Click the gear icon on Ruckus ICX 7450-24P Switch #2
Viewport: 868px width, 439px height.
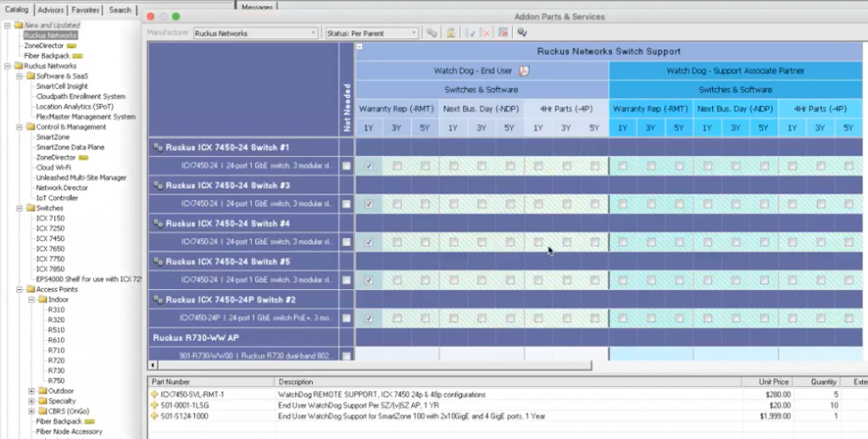(158, 300)
